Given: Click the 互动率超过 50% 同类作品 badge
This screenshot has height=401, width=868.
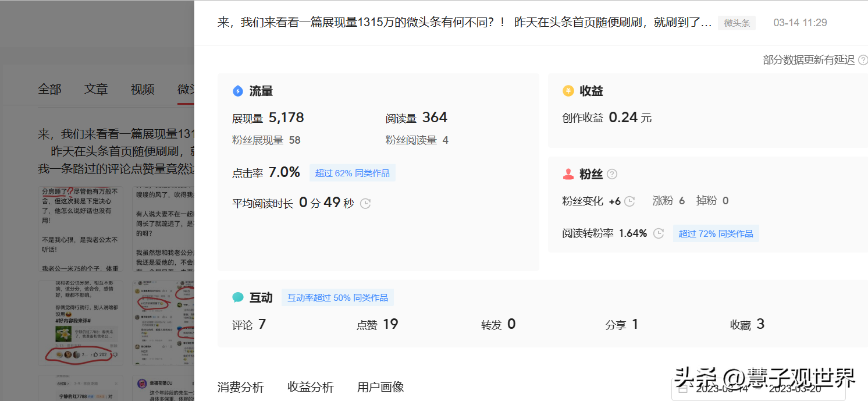Looking at the screenshot, I should click(337, 297).
